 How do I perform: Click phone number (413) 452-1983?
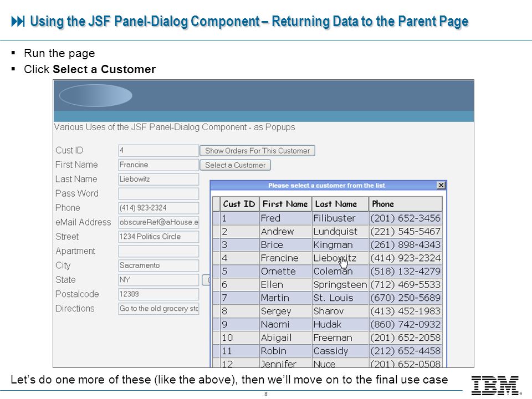coord(406,311)
